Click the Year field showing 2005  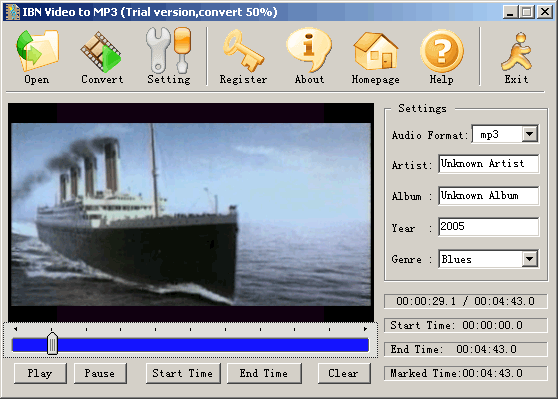point(488,226)
